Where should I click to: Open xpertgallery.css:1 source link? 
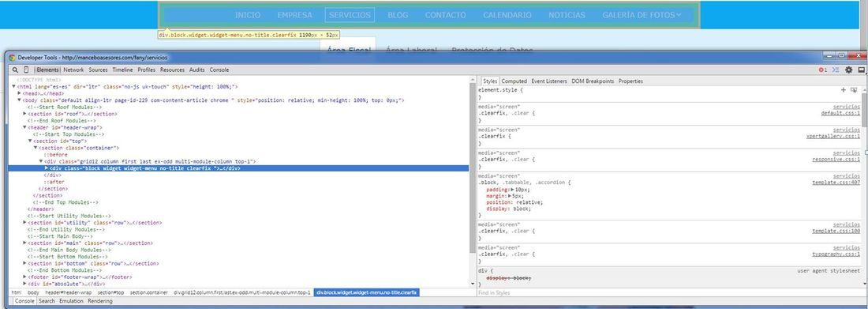coord(833,136)
